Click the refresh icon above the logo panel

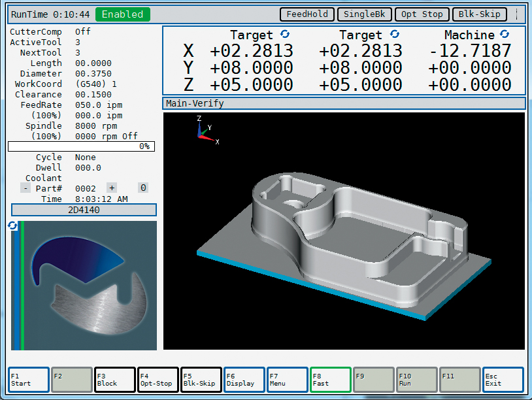(12, 225)
